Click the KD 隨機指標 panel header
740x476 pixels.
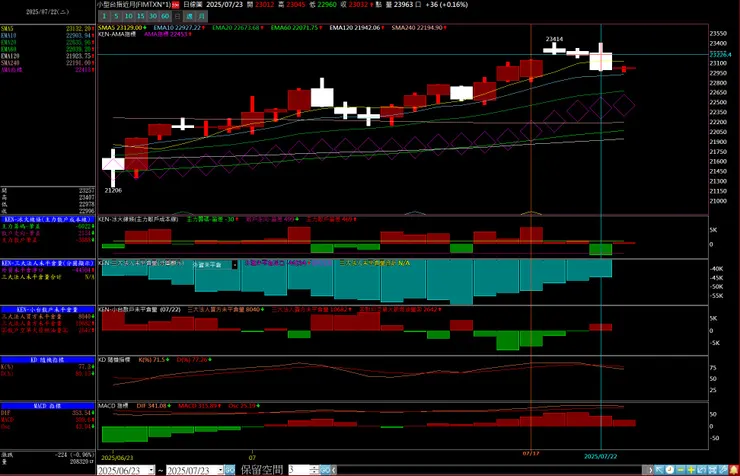pos(47,359)
